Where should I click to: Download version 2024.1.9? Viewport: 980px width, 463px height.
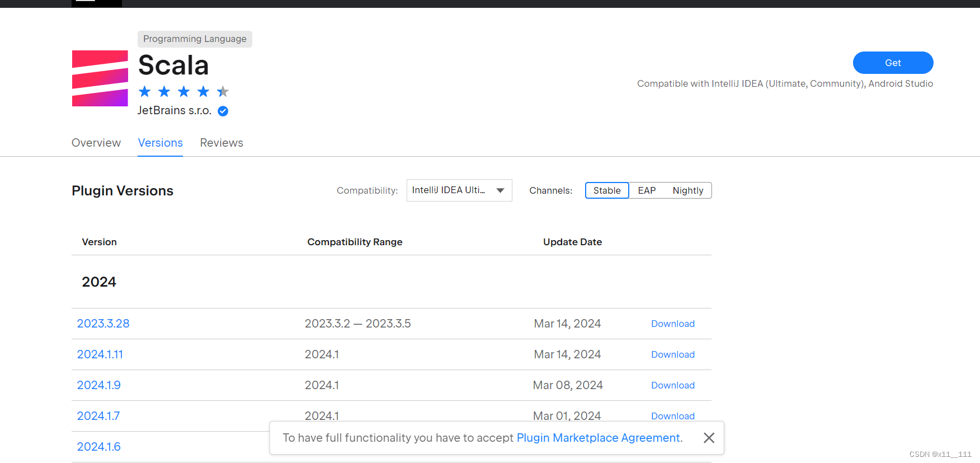(673, 385)
